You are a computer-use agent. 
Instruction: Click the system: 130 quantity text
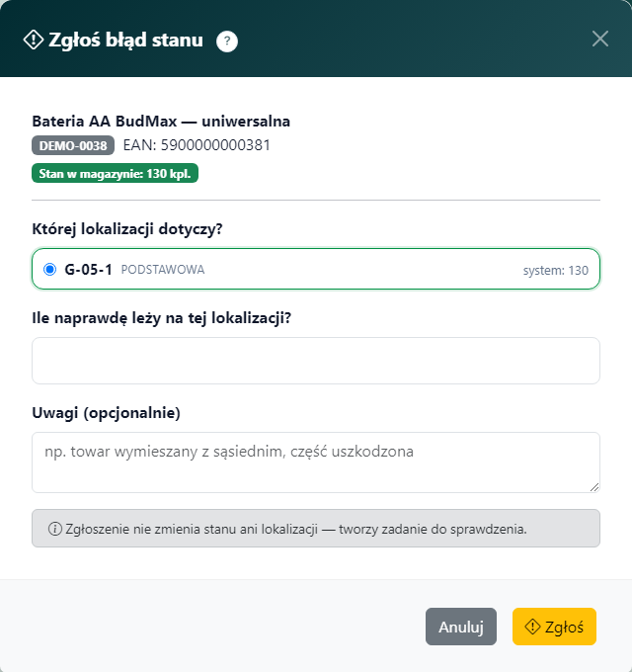tap(555, 271)
